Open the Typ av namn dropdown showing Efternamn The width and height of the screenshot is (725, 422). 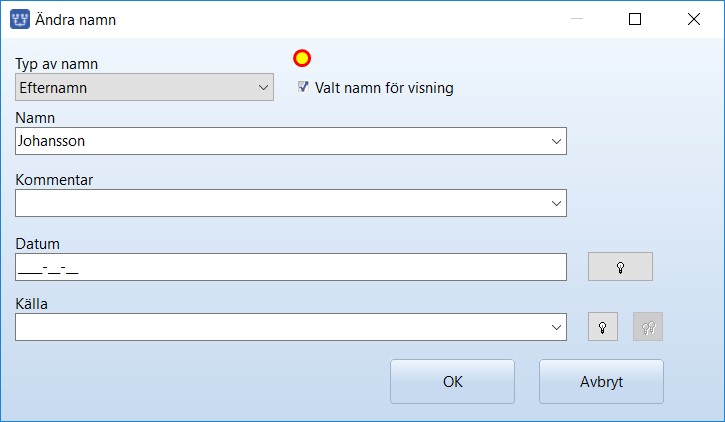pos(144,87)
